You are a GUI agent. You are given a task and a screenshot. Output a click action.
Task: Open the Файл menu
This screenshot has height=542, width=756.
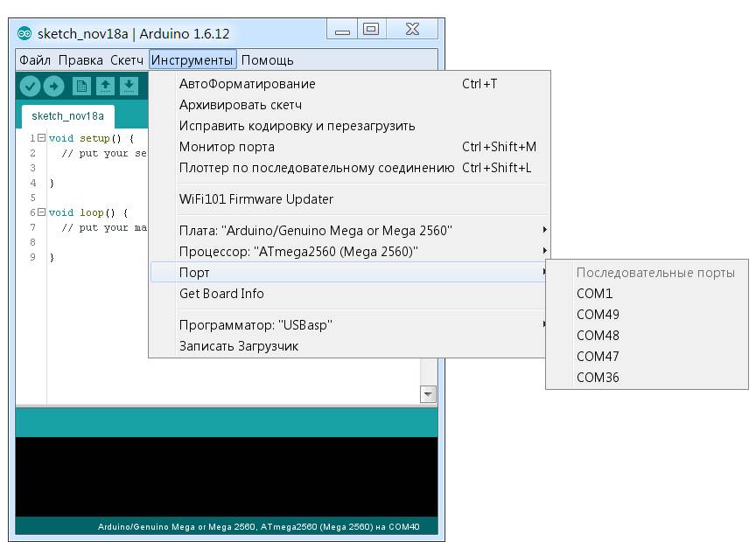coord(35,60)
